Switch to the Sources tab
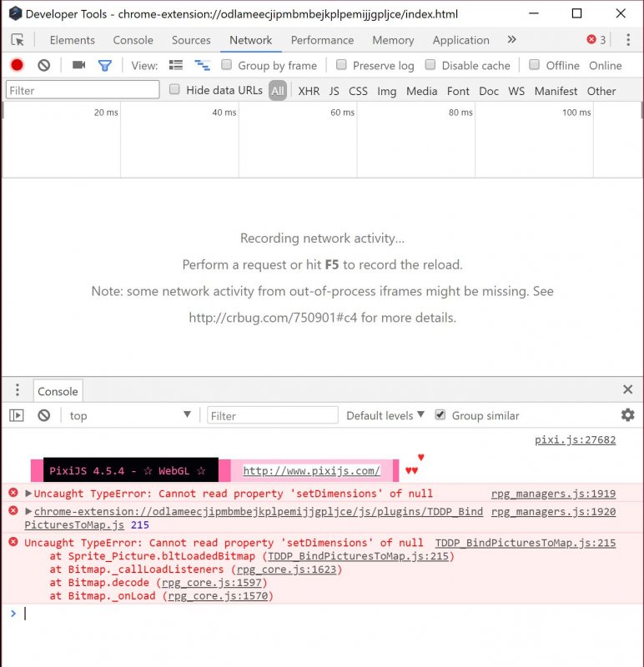Screen dimensions: 644x667 [x=191, y=40]
